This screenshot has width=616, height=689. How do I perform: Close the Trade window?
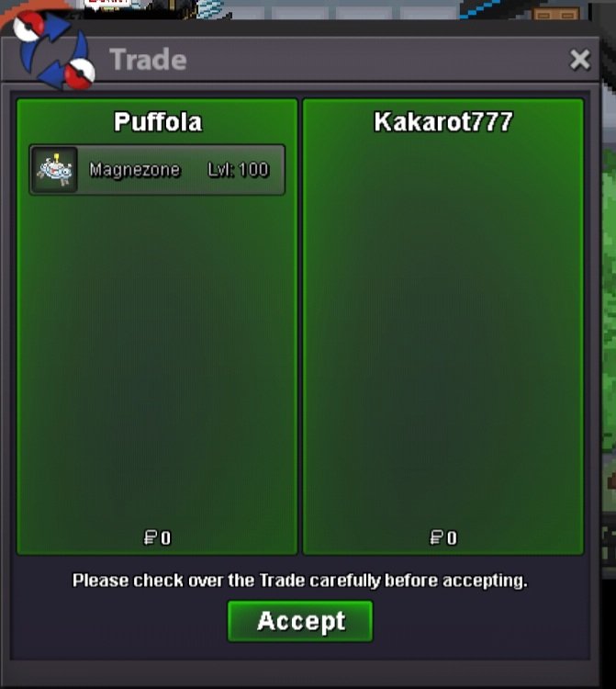click(x=579, y=60)
